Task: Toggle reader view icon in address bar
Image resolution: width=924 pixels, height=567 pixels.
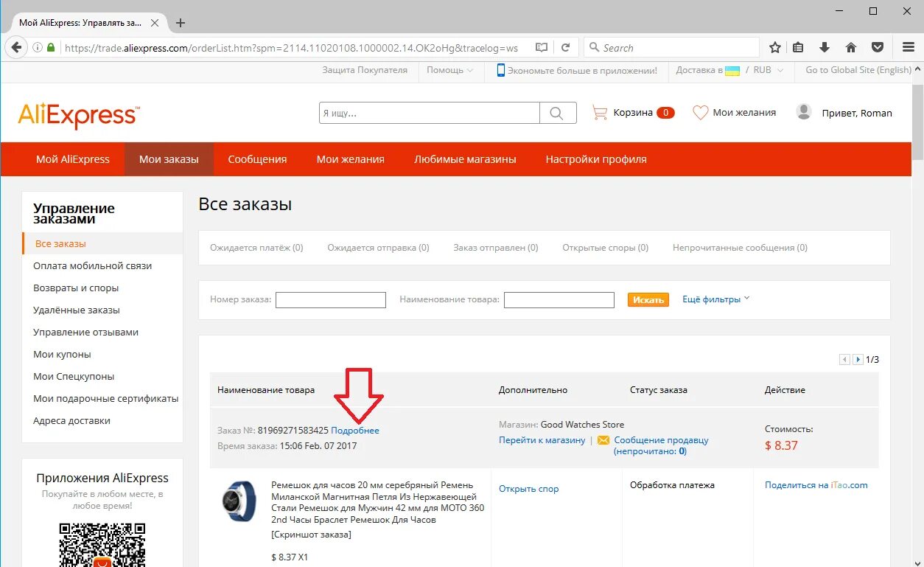Action: (542, 47)
